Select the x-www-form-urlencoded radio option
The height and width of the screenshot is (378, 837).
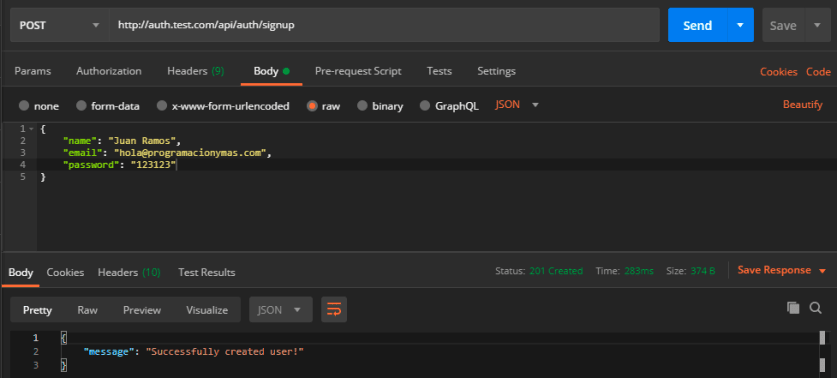pyautogui.click(x=162, y=106)
